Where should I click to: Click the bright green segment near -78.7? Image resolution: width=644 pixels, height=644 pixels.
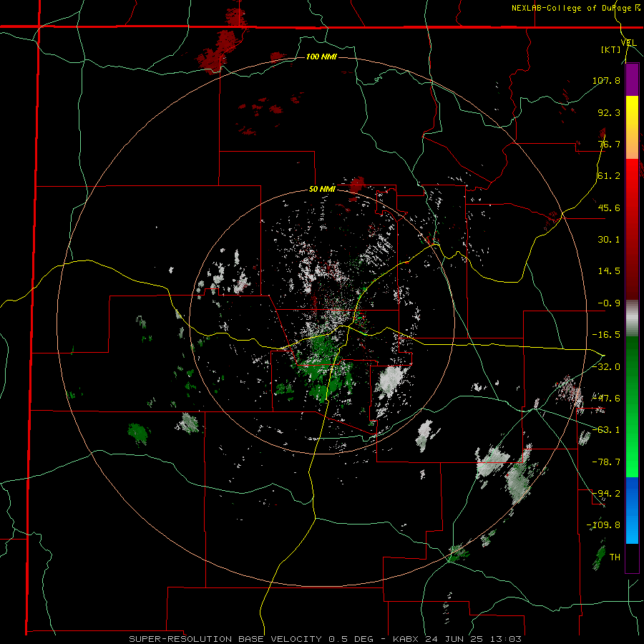pyautogui.click(x=632, y=462)
